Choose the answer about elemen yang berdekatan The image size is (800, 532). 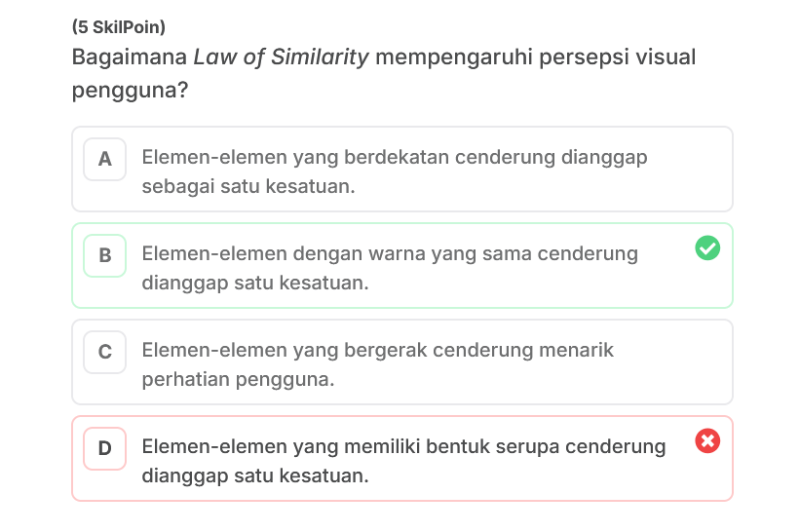pyautogui.click(x=402, y=169)
